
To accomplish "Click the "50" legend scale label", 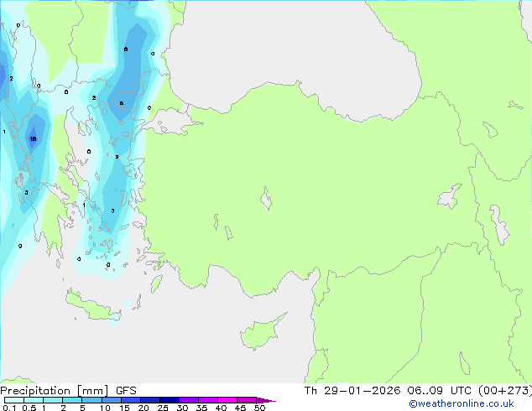I will [259, 408].
